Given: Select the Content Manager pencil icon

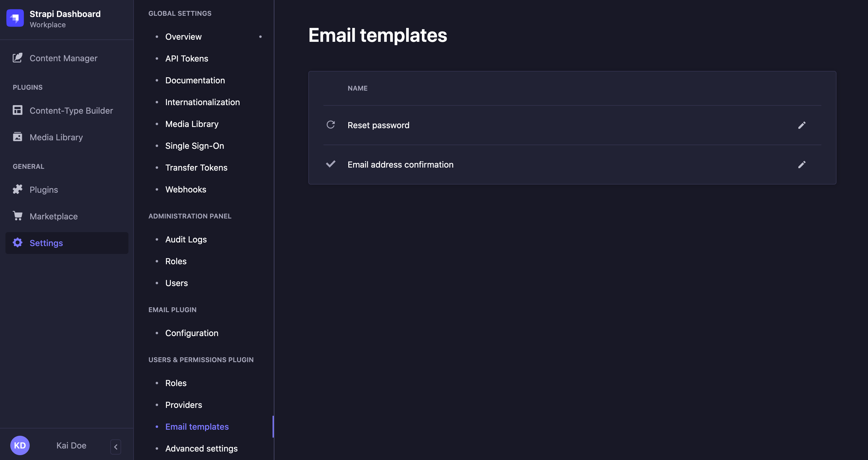Looking at the screenshot, I should (18, 58).
